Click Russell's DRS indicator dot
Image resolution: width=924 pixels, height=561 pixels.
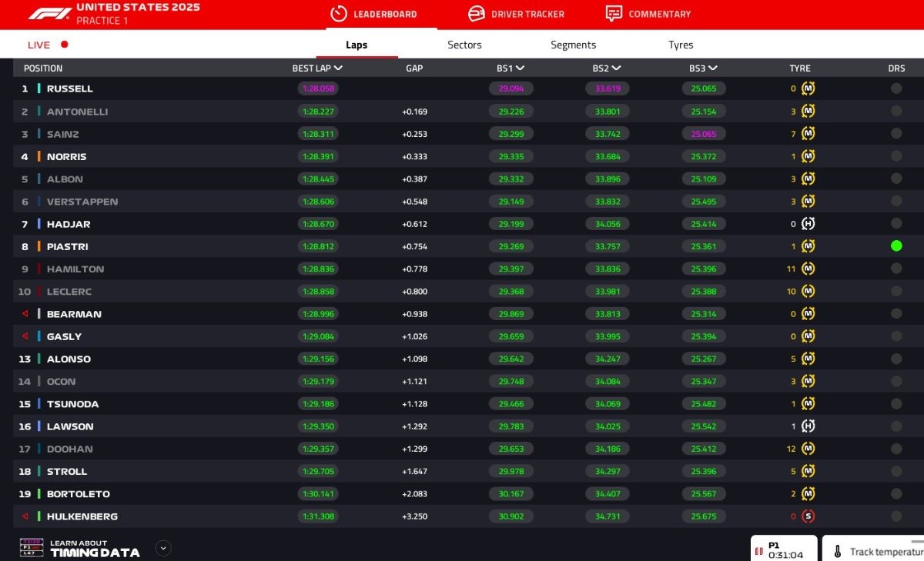[x=896, y=88]
